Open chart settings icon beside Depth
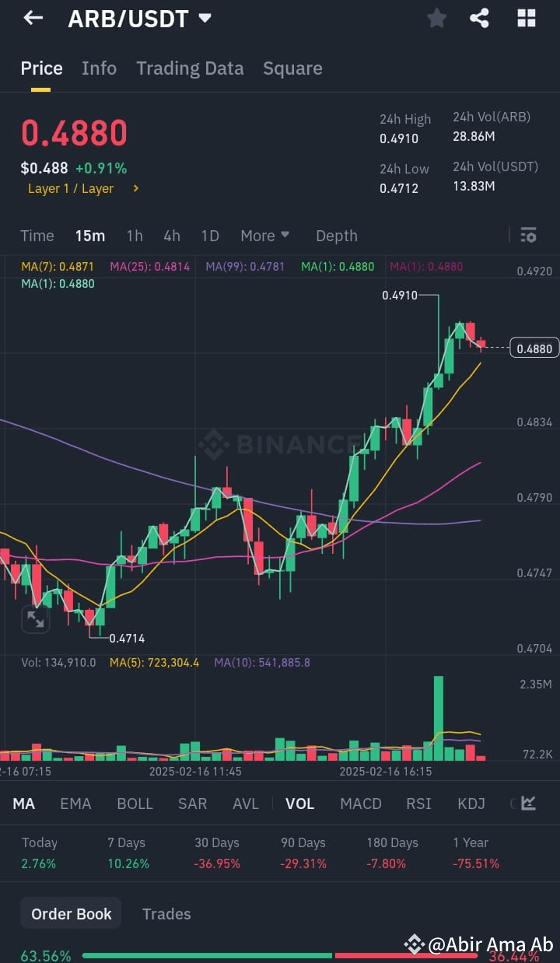Viewport: 560px width, 963px height. tap(528, 234)
